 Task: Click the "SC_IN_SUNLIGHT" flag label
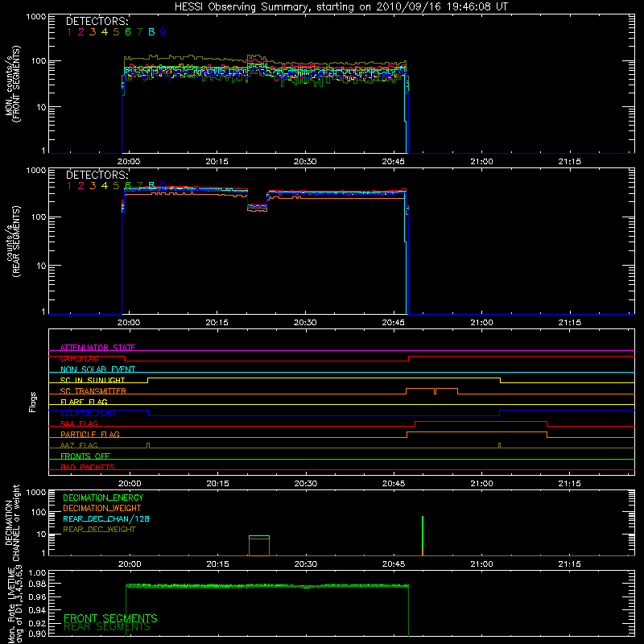(93, 380)
